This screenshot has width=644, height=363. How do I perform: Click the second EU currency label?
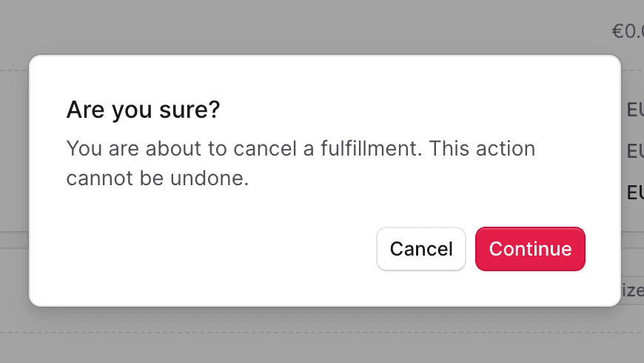(x=635, y=151)
